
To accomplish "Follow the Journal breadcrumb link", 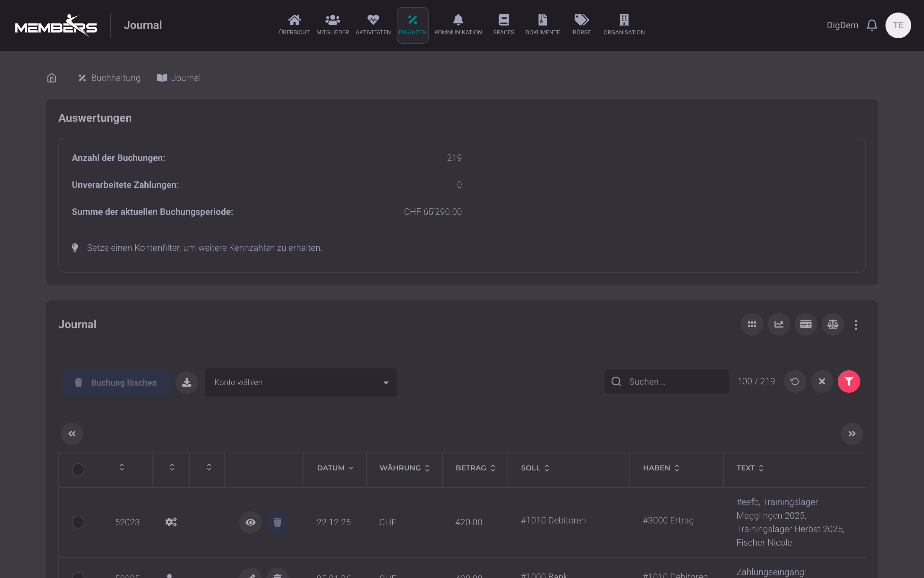I will point(179,78).
